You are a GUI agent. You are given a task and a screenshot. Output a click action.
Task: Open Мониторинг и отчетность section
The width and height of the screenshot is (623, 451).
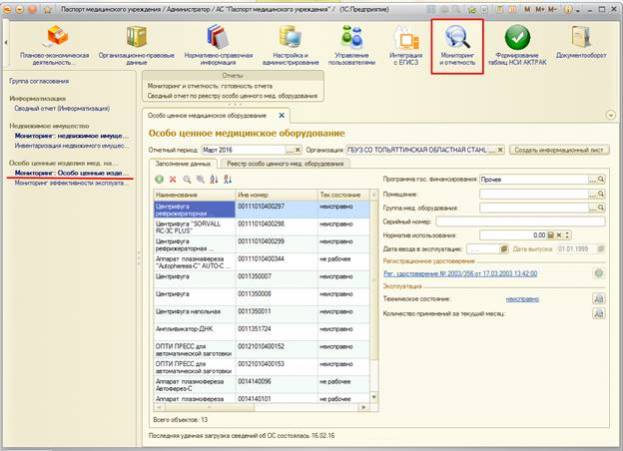coord(456,42)
